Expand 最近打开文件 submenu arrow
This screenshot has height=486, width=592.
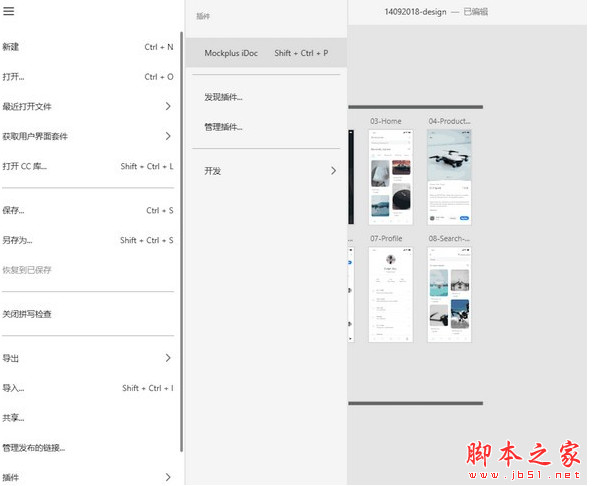click(x=168, y=106)
